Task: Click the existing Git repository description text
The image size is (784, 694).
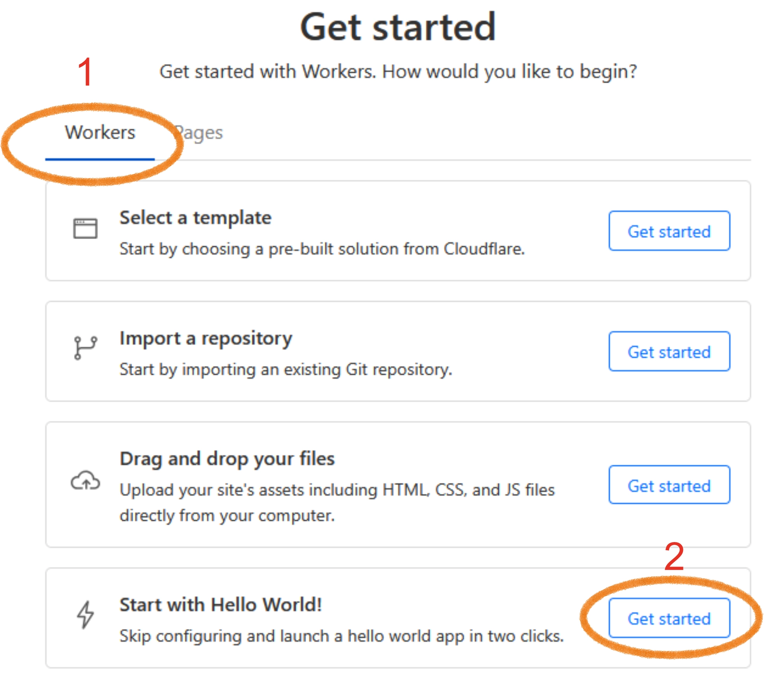Action: click(286, 370)
